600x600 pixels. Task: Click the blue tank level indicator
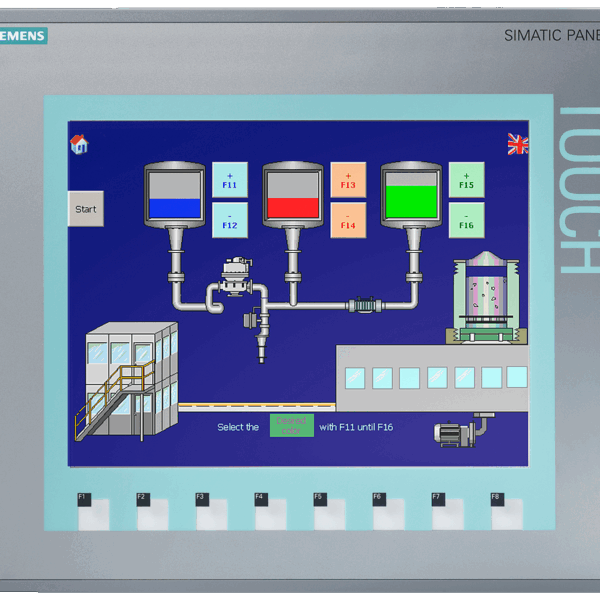click(x=175, y=207)
